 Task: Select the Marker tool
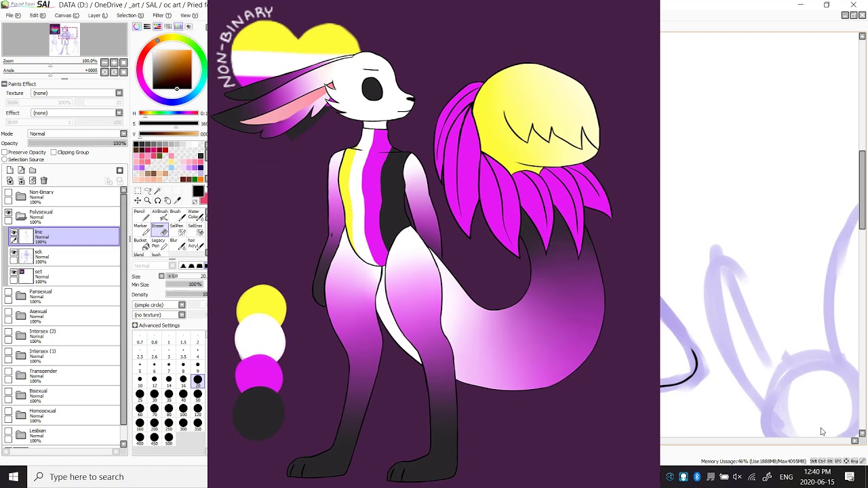(x=140, y=229)
